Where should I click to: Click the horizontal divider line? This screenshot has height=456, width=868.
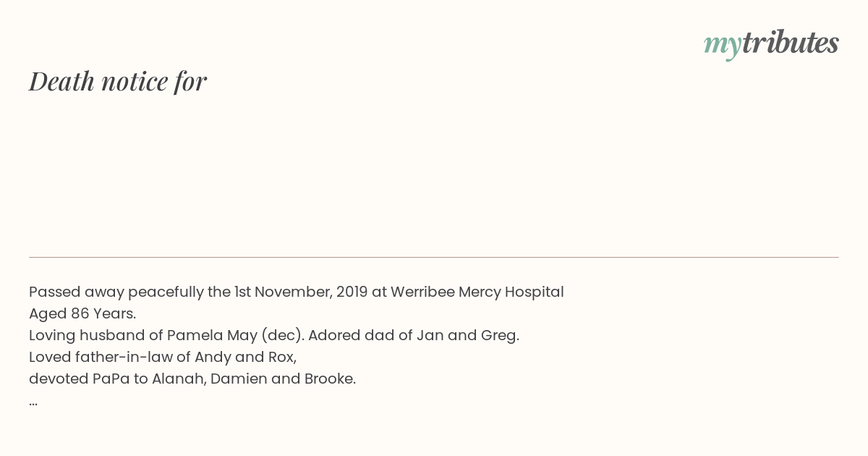(x=434, y=257)
